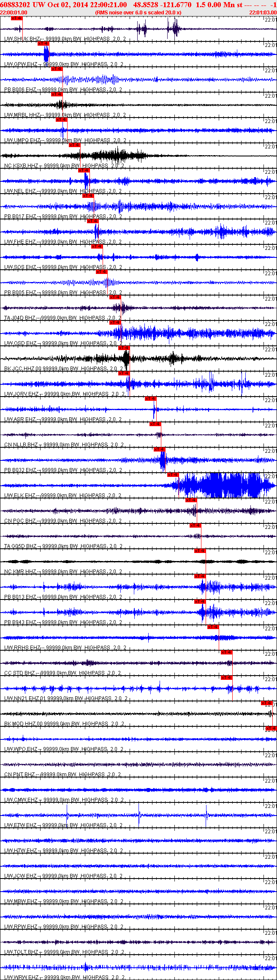This screenshot has width=277, height=980.
Task: Click the red pick flag on CN.NLLB trace
Action: pos(155,424)
